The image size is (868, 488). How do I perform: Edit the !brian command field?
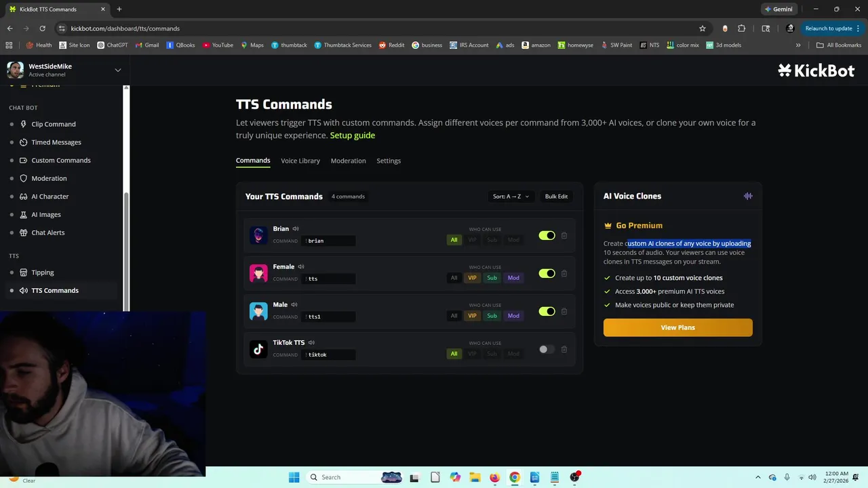point(330,241)
